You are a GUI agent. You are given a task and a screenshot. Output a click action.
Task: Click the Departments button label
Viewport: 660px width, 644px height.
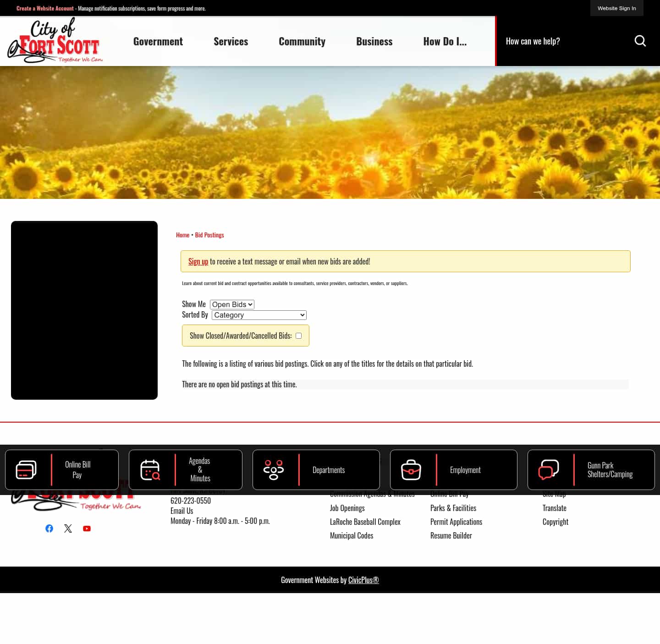pyautogui.click(x=329, y=470)
